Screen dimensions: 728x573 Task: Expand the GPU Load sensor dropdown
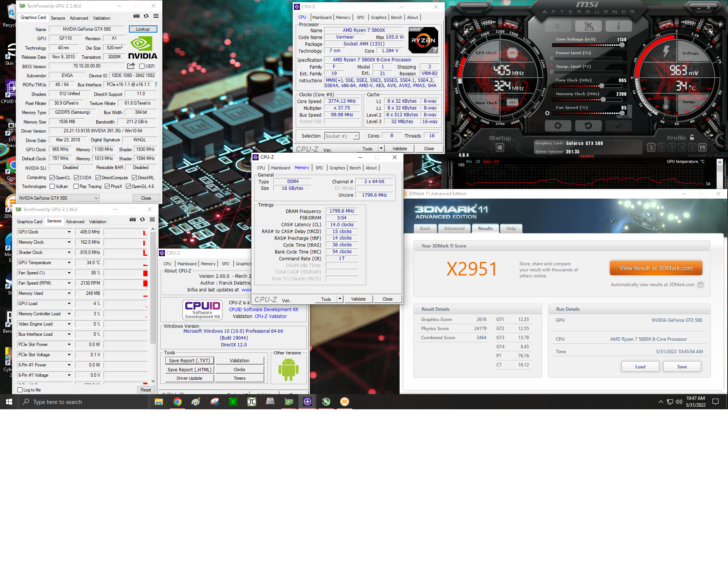pyautogui.click(x=69, y=304)
